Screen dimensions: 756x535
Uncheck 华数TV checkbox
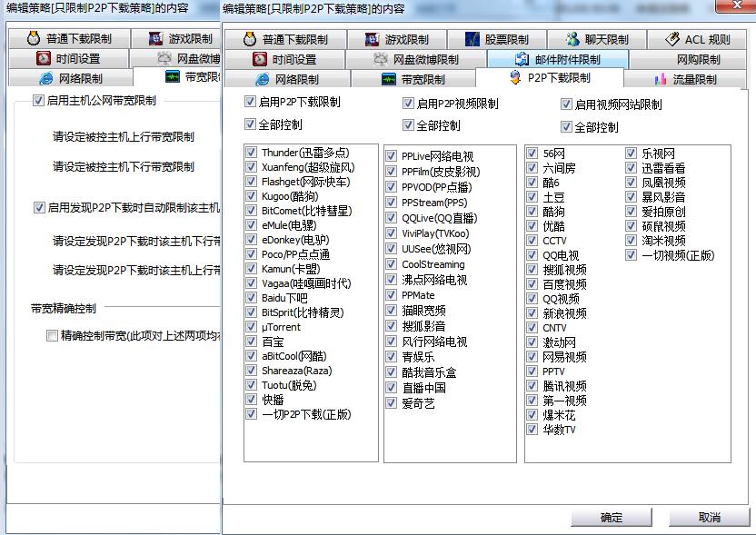[x=532, y=429]
